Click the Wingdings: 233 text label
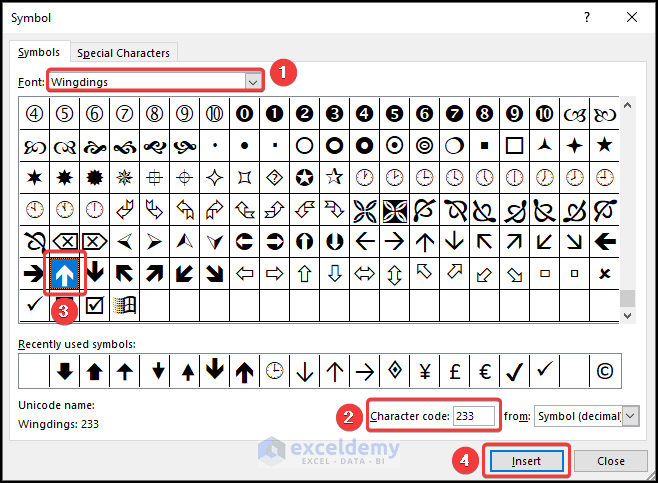 pyautogui.click(x=58, y=424)
